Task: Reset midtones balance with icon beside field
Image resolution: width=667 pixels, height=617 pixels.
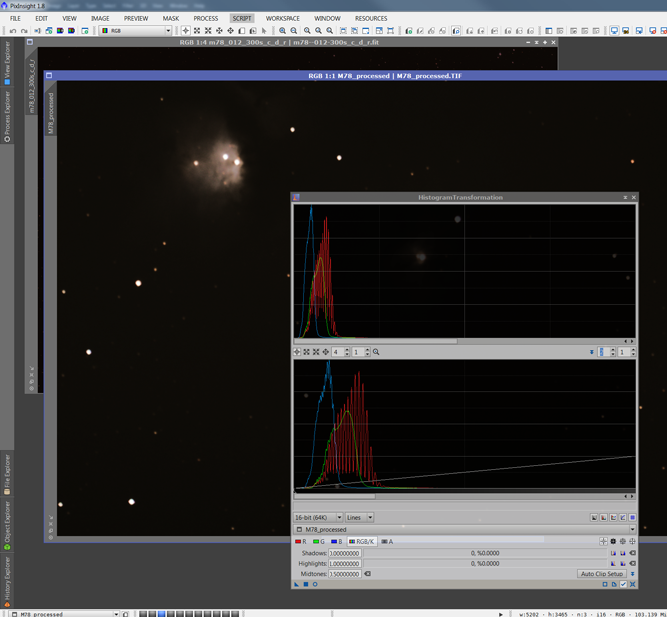Action: [368, 574]
